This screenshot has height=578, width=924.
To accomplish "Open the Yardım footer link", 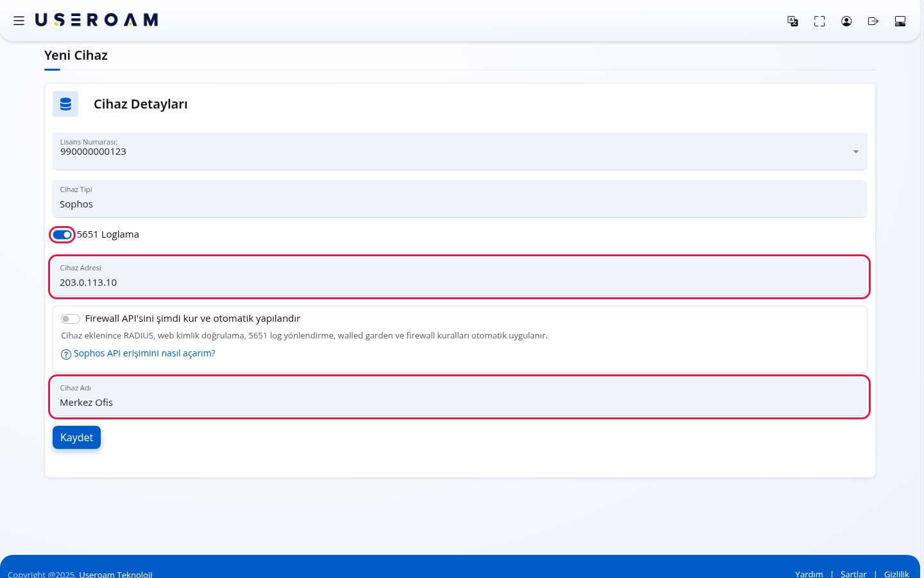I will point(809,574).
